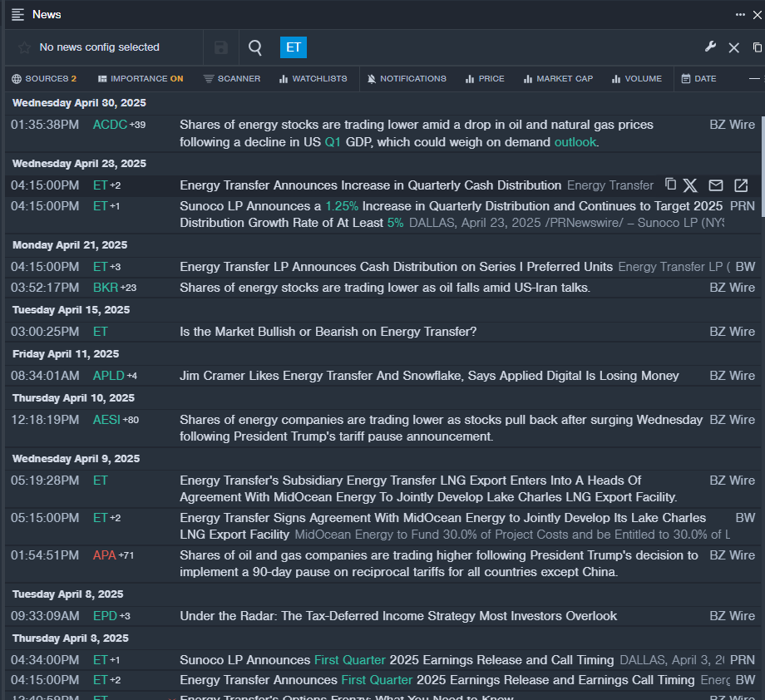Click First Quarter link in Sunoco LP earnings headline
The image size is (765, 700).
(350, 660)
